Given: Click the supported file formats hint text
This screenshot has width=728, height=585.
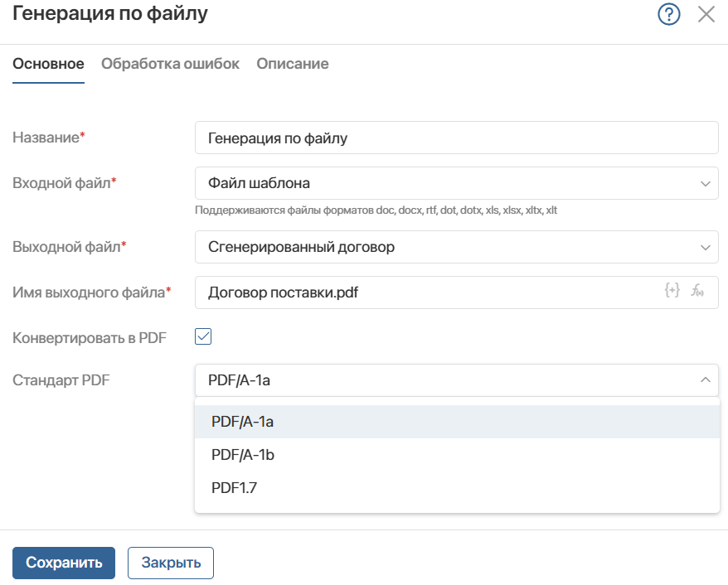Looking at the screenshot, I should [376, 210].
